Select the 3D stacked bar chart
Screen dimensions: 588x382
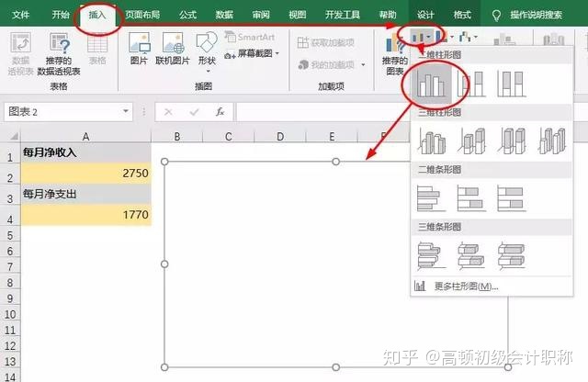pos(471,255)
